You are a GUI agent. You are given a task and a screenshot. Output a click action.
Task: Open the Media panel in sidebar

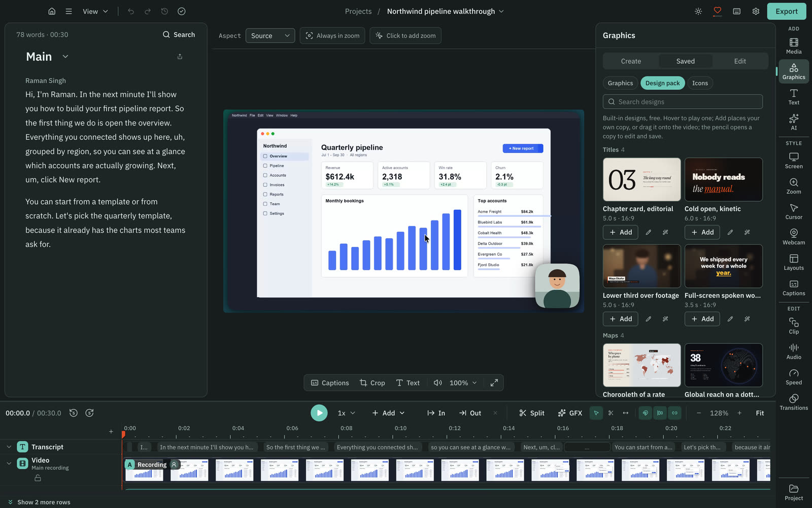794,46
